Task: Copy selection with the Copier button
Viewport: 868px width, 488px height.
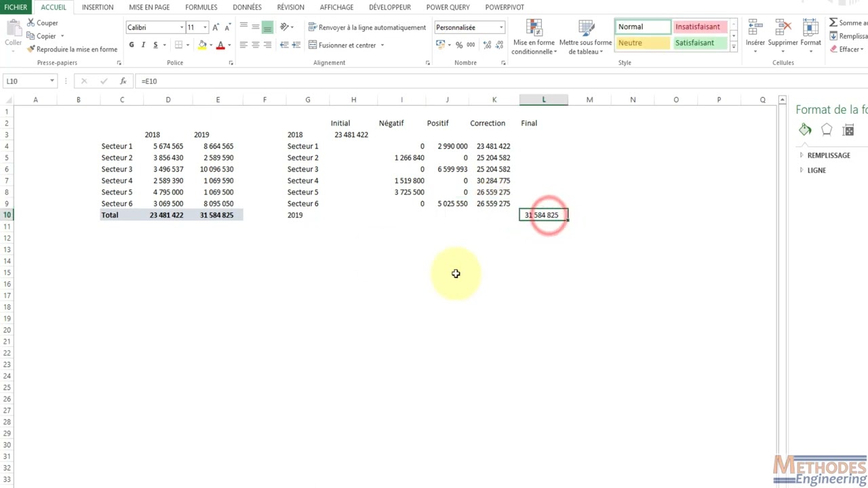Action: (x=41, y=36)
